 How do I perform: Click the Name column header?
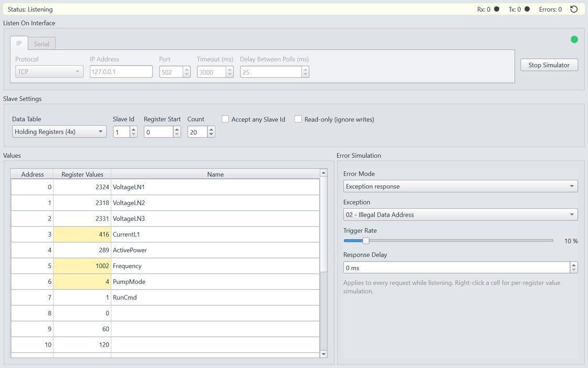coord(215,174)
